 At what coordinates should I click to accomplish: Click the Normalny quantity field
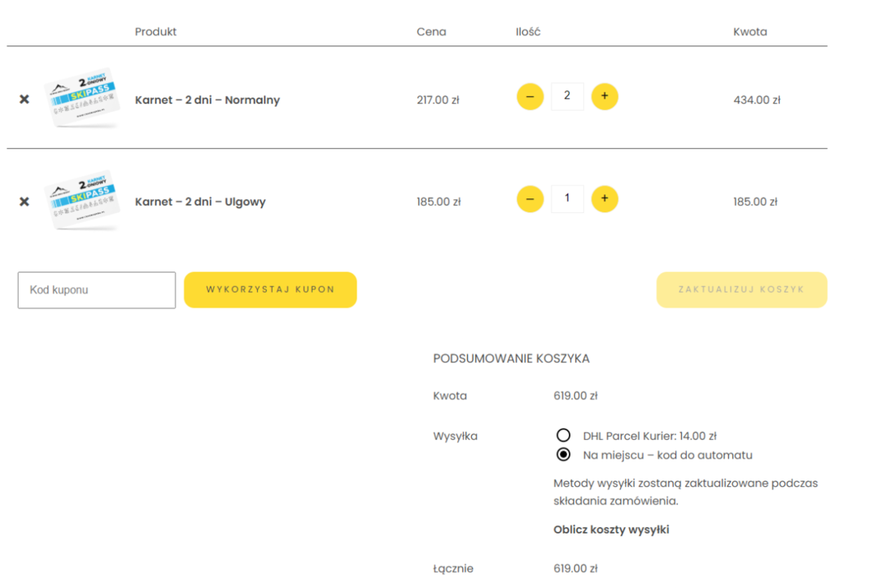point(567,96)
